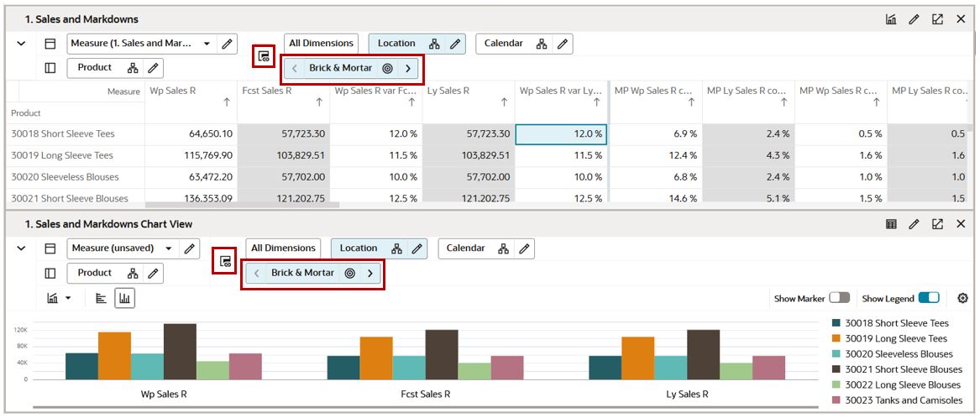Image resolution: width=980 pixels, height=418 pixels.
Task: Click the 64,650.10 Wp Sales R cell
Action: tap(191, 133)
